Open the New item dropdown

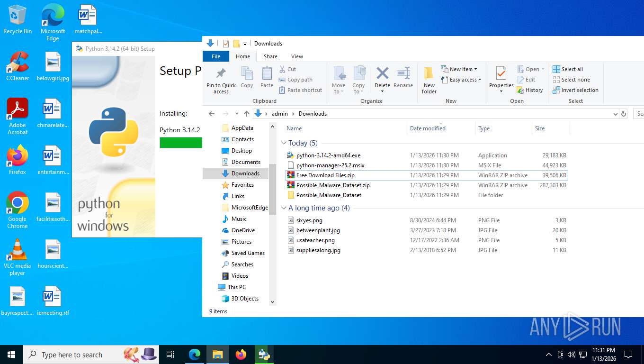459,69
